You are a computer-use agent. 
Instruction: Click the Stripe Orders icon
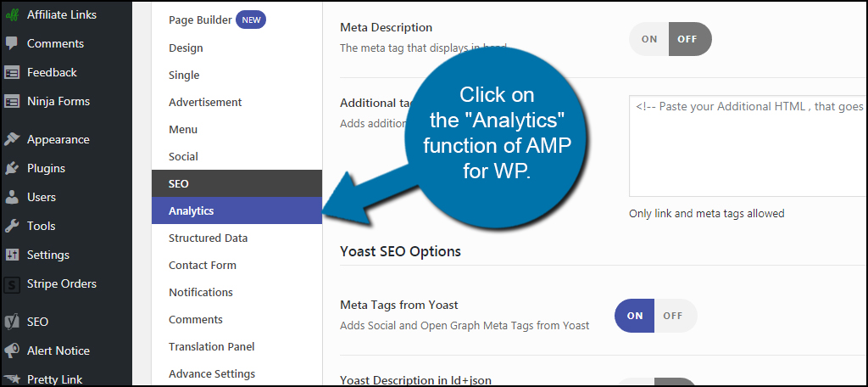pos(12,283)
